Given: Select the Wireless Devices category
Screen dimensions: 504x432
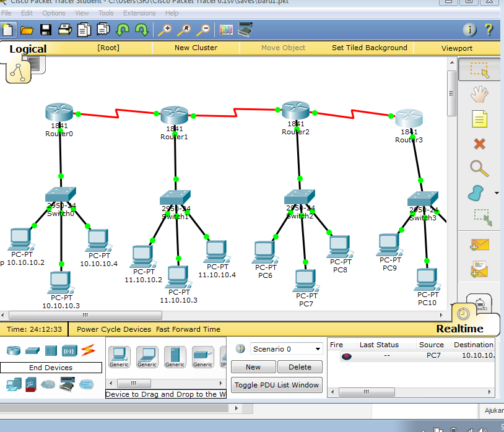Looking at the screenshot, I should (x=69, y=350).
